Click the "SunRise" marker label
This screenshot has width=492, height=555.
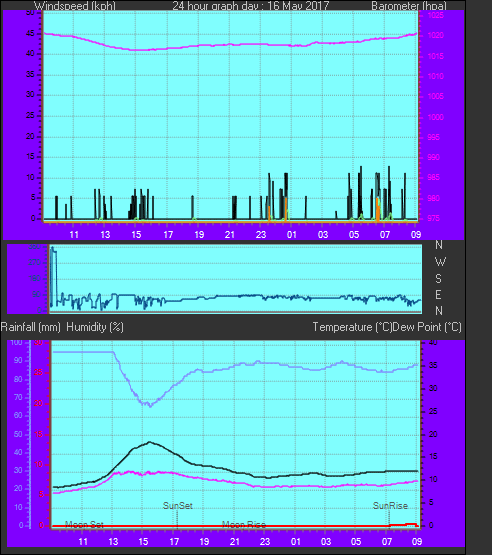[390, 506]
